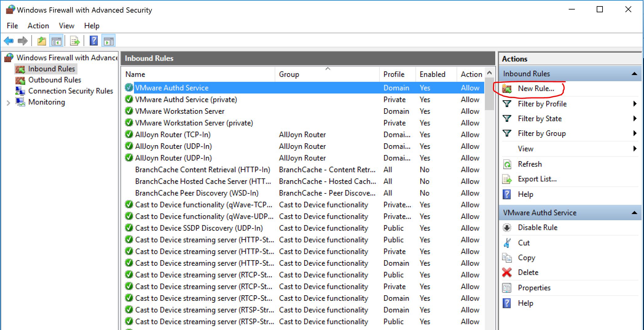Sort by the Enabled column header
Viewport: 644px width, 330px height.
(x=436, y=74)
